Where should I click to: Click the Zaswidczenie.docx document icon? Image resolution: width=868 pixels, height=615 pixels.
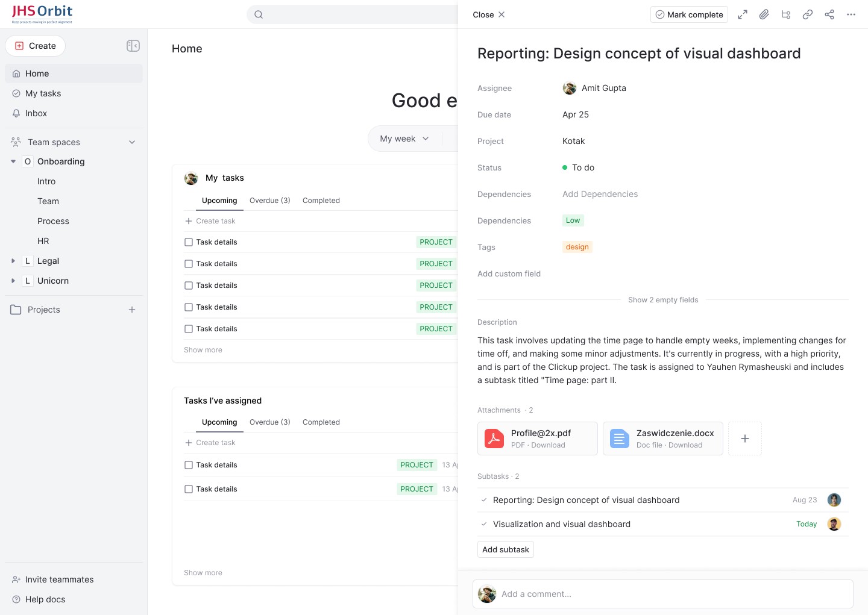(x=620, y=439)
